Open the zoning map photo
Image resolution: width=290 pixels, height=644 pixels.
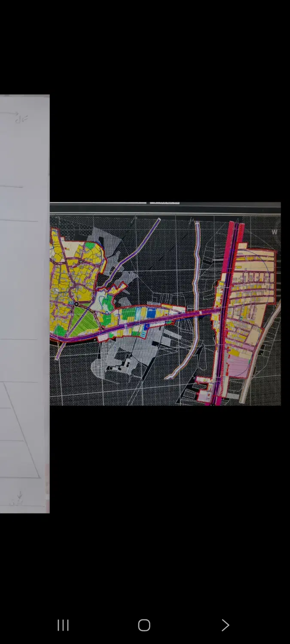point(165,304)
